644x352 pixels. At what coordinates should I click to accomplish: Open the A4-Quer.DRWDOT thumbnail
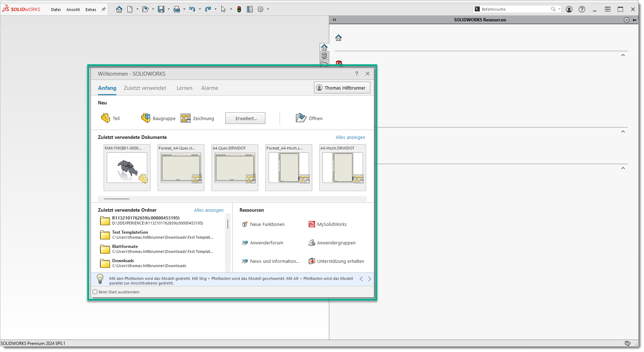click(235, 168)
